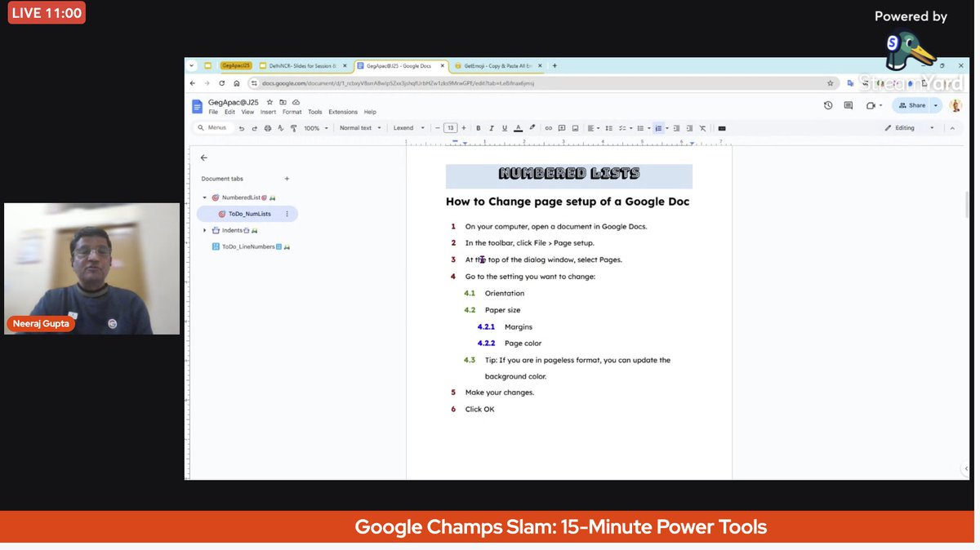This screenshot has height=550, width=980.
Task: Open the Normal text style dropdown
Action: click(x=360, y=128)
